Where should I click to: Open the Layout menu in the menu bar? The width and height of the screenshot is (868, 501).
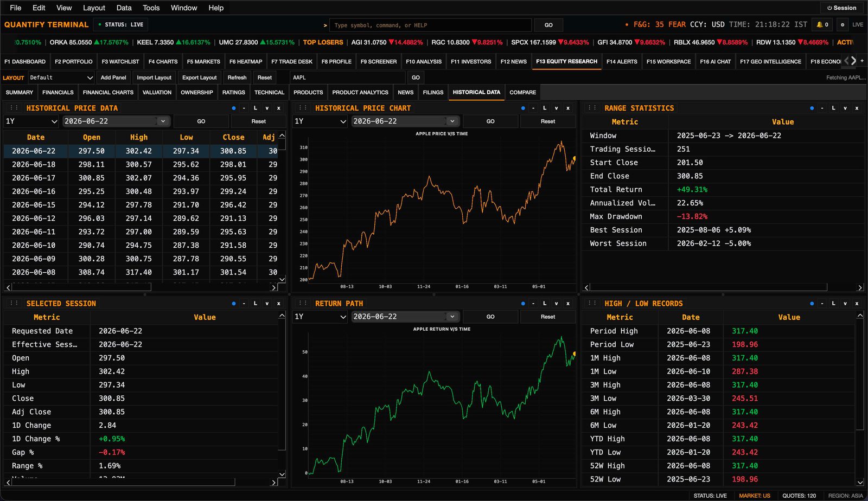coord(94,8)
